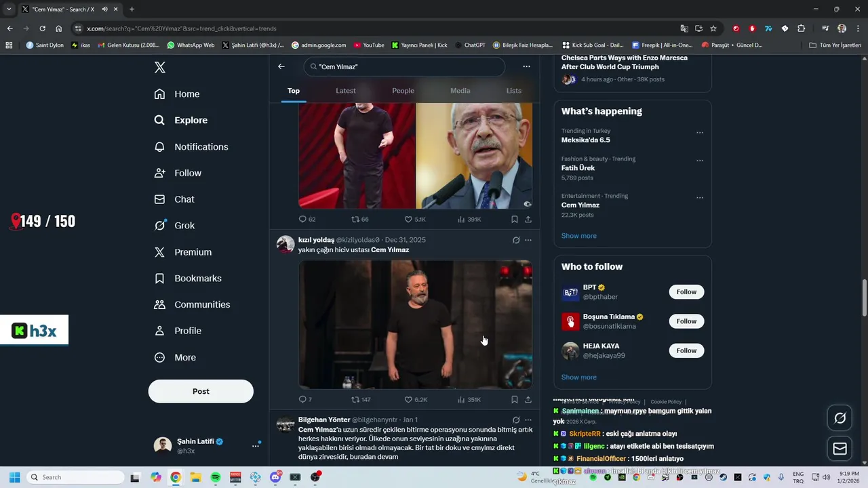Open Communities in sidebar

pyautogui.click(x=192, y=305)
